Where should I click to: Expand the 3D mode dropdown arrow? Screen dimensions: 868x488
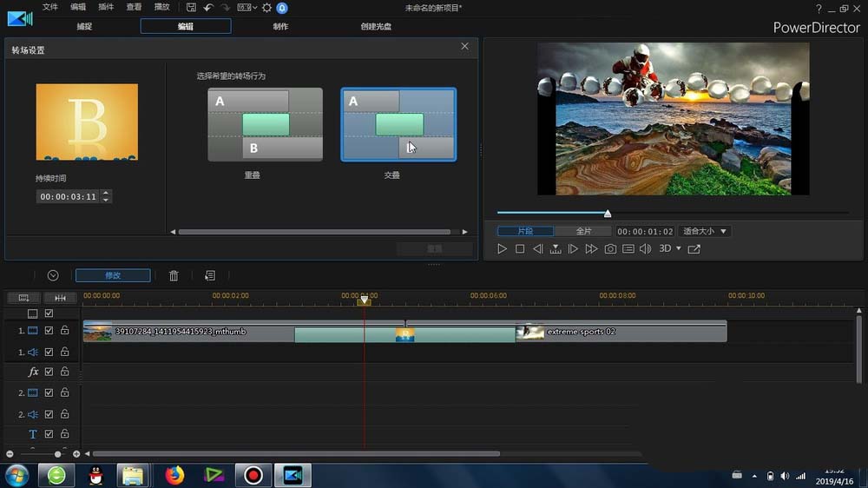[x=679, y=249]
